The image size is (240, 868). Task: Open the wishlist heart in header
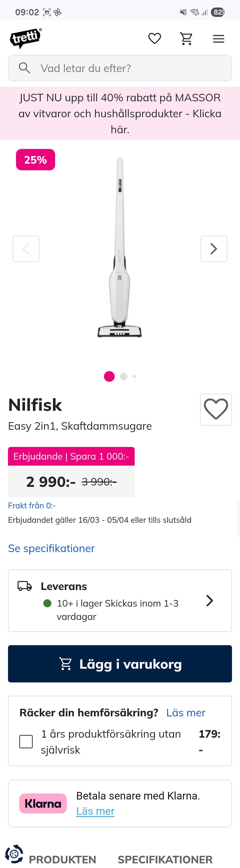[154, 38]
